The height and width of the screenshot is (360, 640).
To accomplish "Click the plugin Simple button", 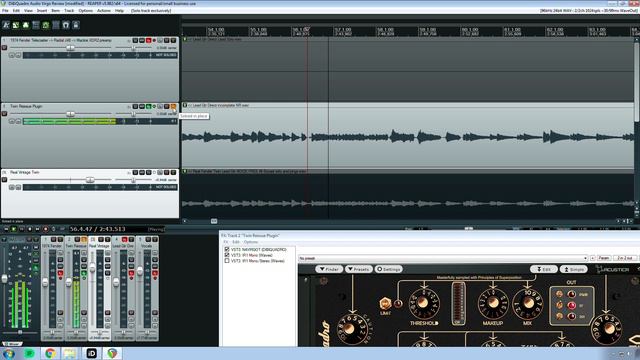I will pos(573,269).
